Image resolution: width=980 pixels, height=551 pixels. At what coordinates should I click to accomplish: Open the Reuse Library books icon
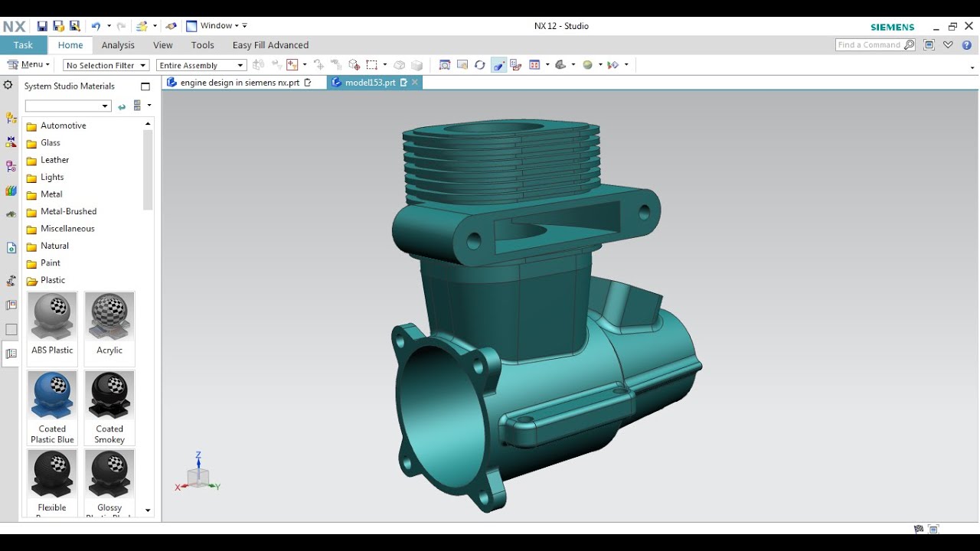[x=11, y=191]
